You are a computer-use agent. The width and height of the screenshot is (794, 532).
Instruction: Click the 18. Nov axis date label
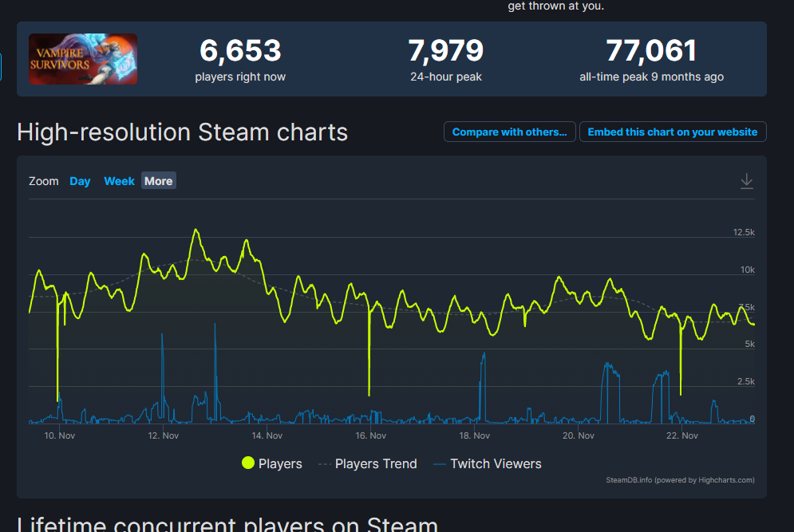[475, 435]
